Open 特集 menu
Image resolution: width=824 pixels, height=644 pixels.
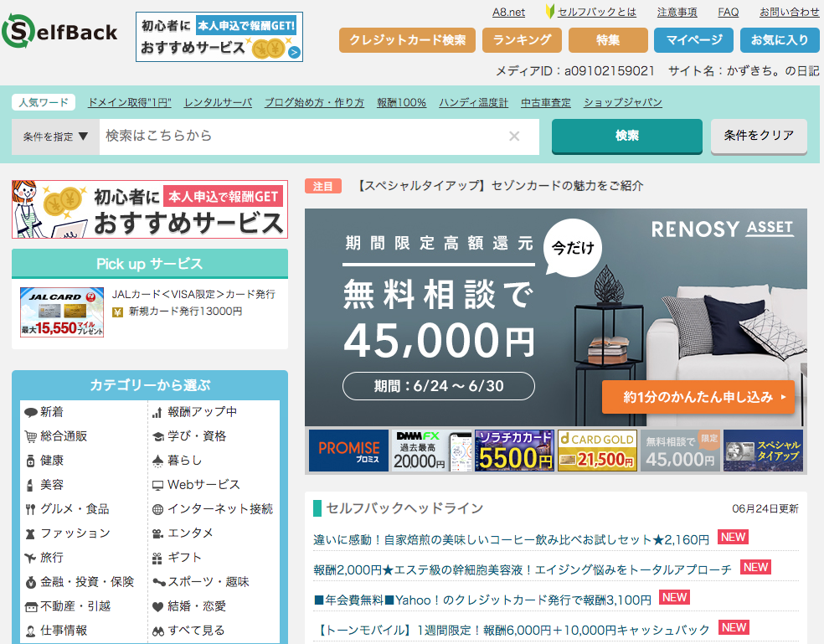pos(608,40)
